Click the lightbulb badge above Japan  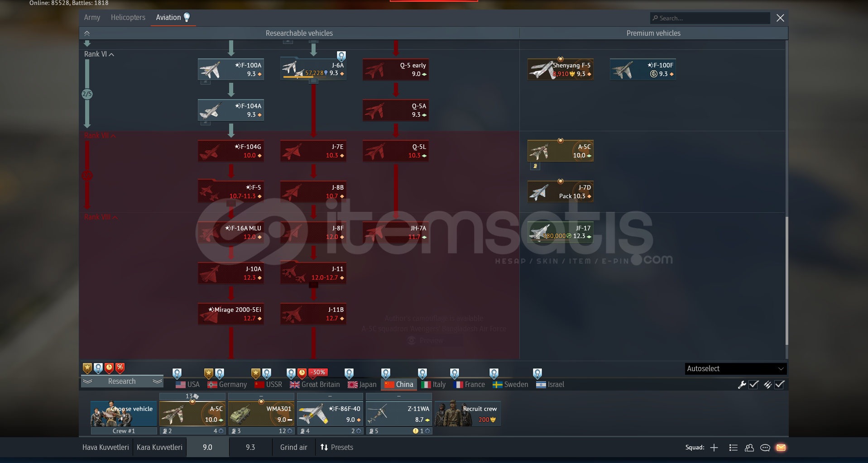(x=349, y=373)
